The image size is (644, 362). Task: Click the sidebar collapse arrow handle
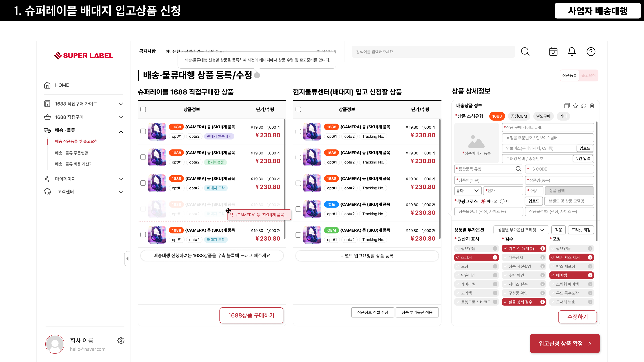(127, 259)
